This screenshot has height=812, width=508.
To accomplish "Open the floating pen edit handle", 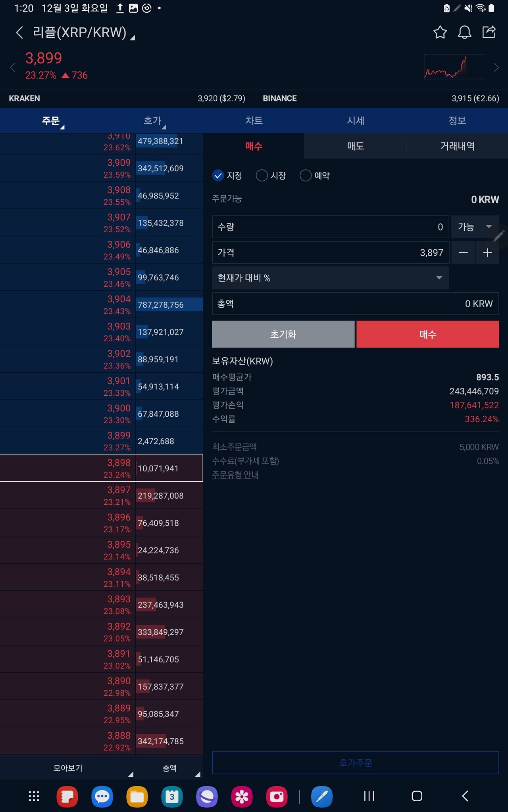I will point(499,236).
